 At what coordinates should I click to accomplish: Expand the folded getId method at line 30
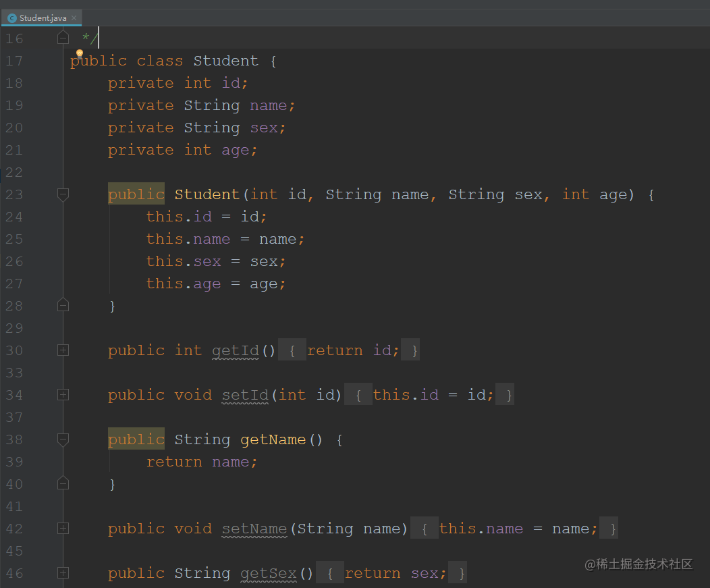(x=63, y=350)
